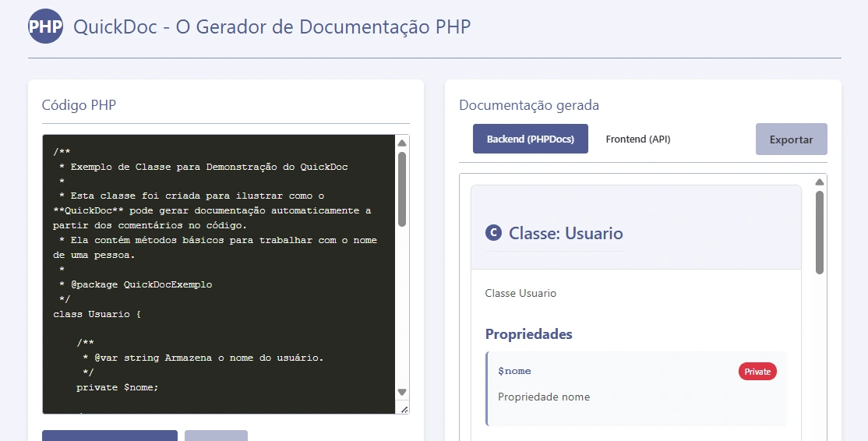The image size is (868, 441).
Task: Click the 'Classe Usuario' description text
Action: click(520, 293)
